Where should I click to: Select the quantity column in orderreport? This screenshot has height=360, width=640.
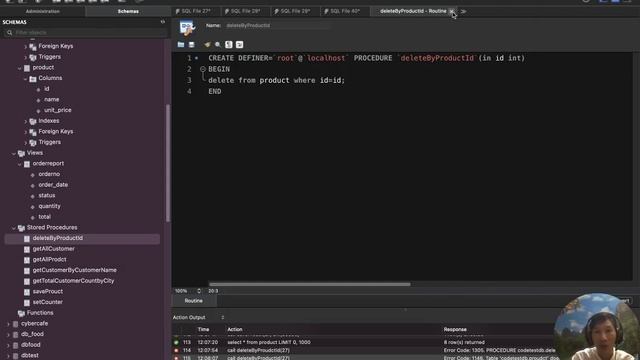coord(49,206)
